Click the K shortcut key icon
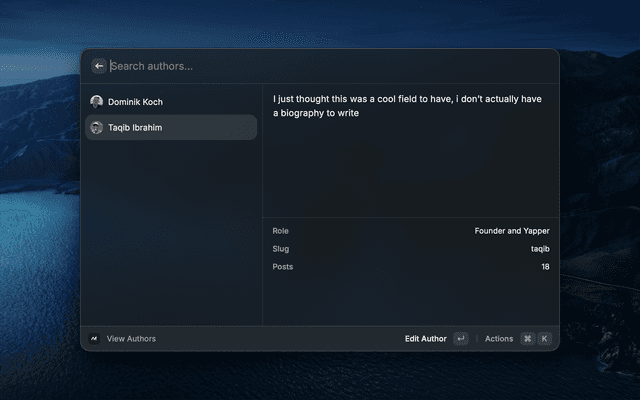The image size is (640, 400). tap(544, 339)
